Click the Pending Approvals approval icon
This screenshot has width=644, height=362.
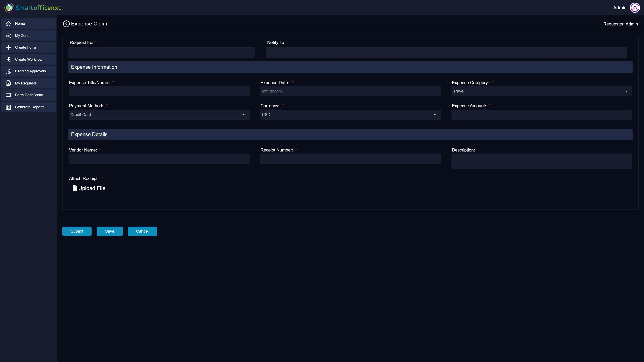[x=9, y=71]
